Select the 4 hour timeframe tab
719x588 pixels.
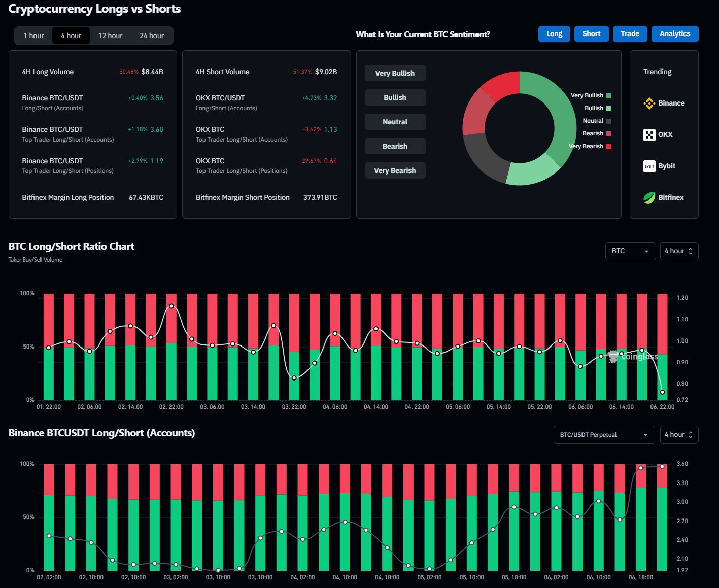[71, 36]
